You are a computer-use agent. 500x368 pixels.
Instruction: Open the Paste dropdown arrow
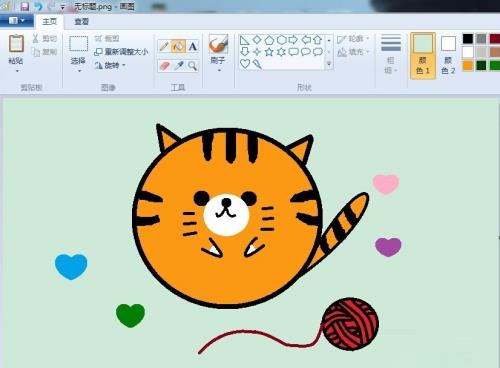[17, 71]
